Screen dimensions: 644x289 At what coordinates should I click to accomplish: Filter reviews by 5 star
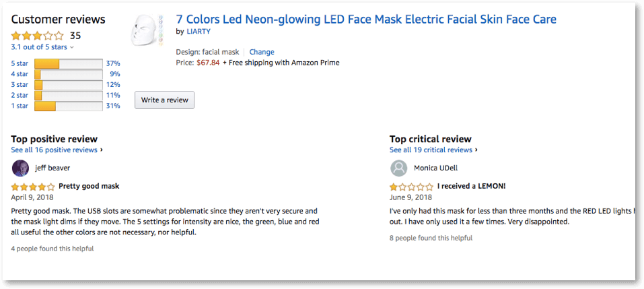[x=20, y=63]
